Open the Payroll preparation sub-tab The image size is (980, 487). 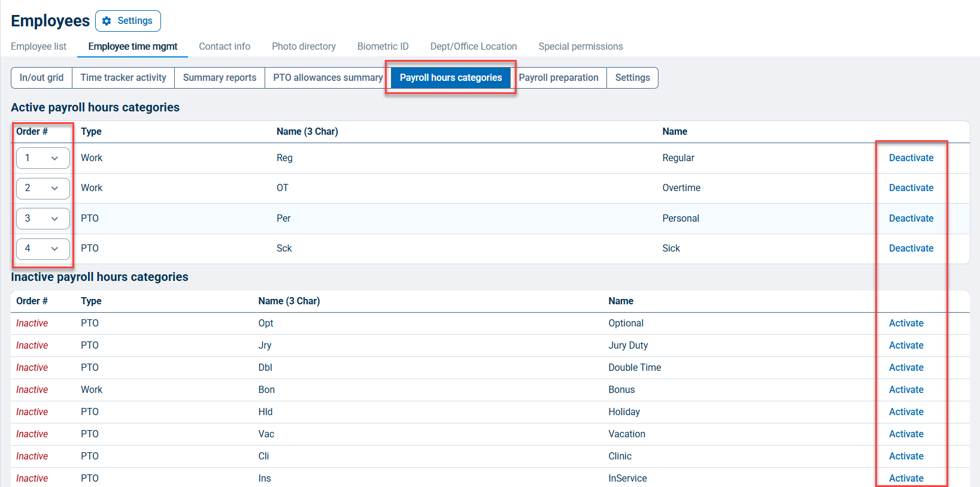tap(559, 78)
